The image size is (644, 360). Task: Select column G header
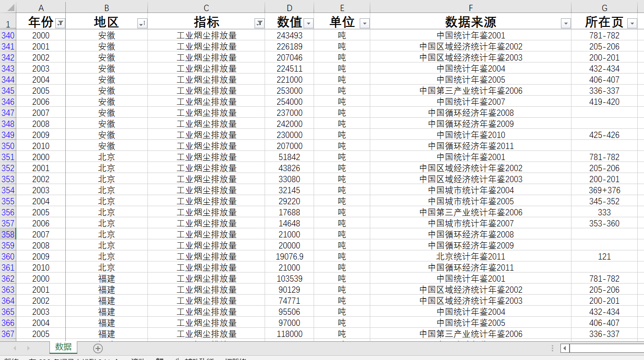pos(605,8)
